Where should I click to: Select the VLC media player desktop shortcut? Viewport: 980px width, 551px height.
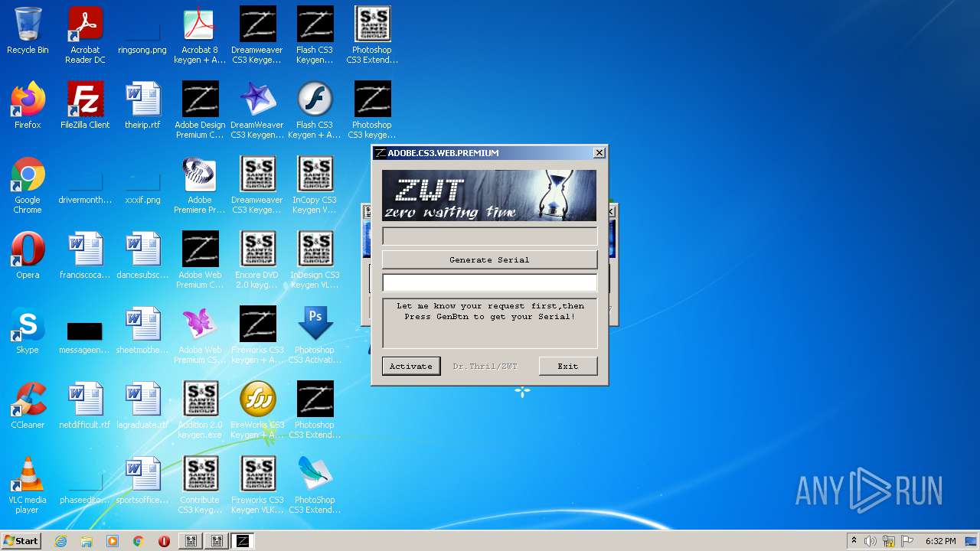pyautogui.click(x=28, y=485)
